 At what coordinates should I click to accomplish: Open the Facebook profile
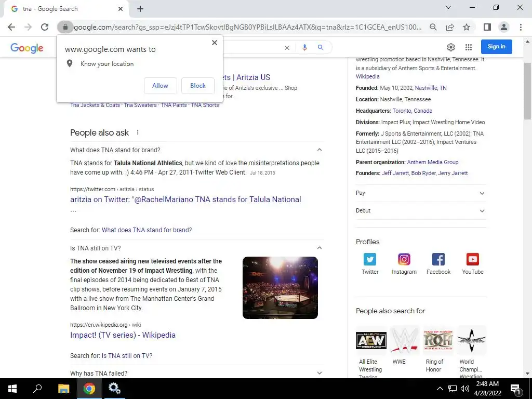[438, 263]
